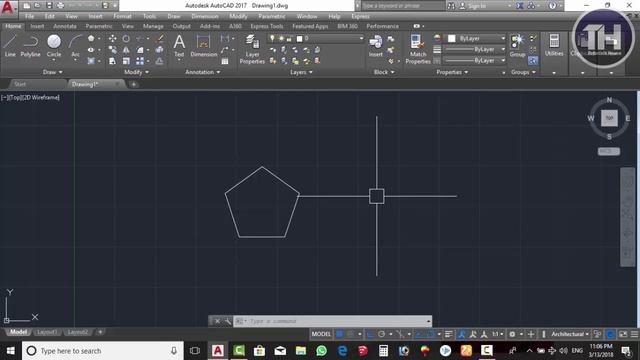The height and width of the screenshot is (360, 640).
Task: Select the Polyline tool
Action: click(30, 45)
